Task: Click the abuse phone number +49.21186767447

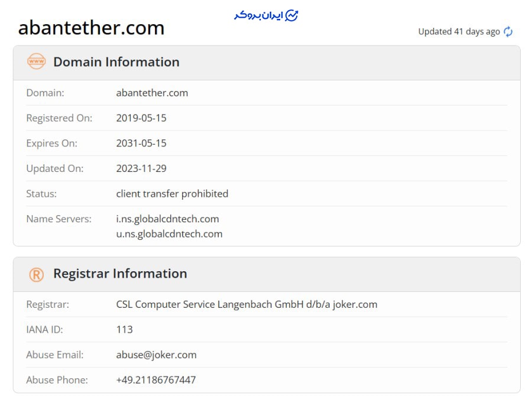Action: (155, 380)
